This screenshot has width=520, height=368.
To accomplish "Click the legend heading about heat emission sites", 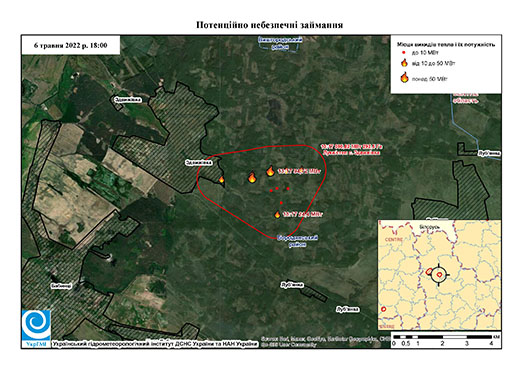I will point(446,44).
